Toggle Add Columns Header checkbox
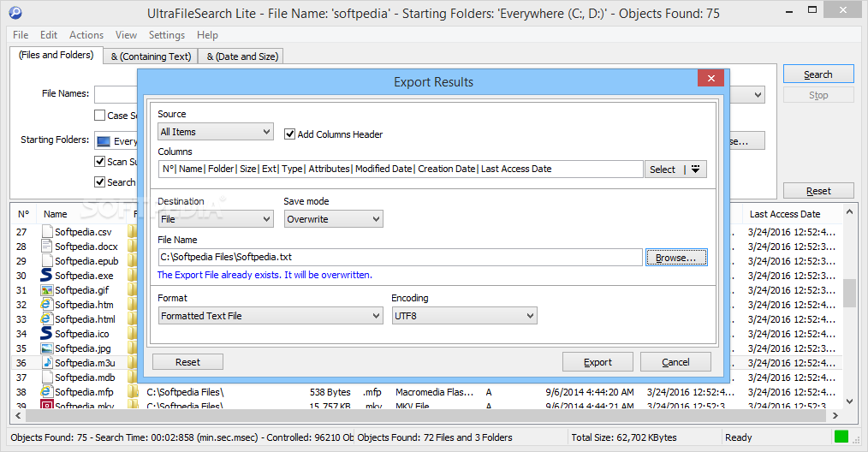Viewport: 868px width, 452px height. pyautogui.click(x=289, y=134)
